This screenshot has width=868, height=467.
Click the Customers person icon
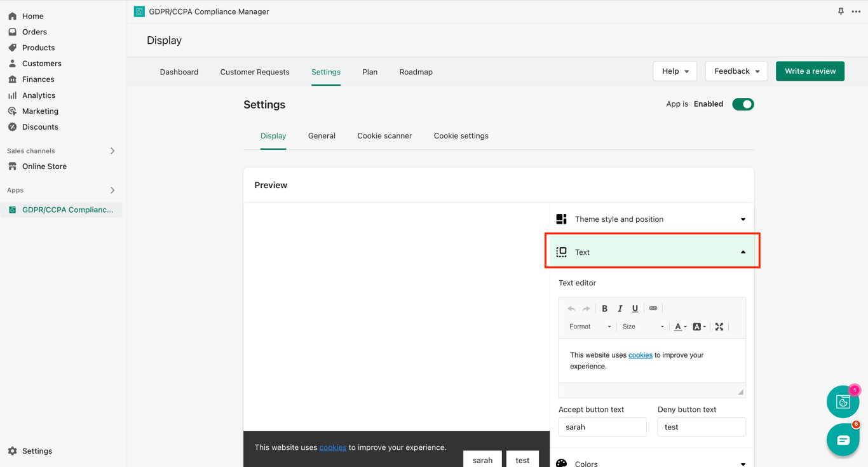[13, 64]
